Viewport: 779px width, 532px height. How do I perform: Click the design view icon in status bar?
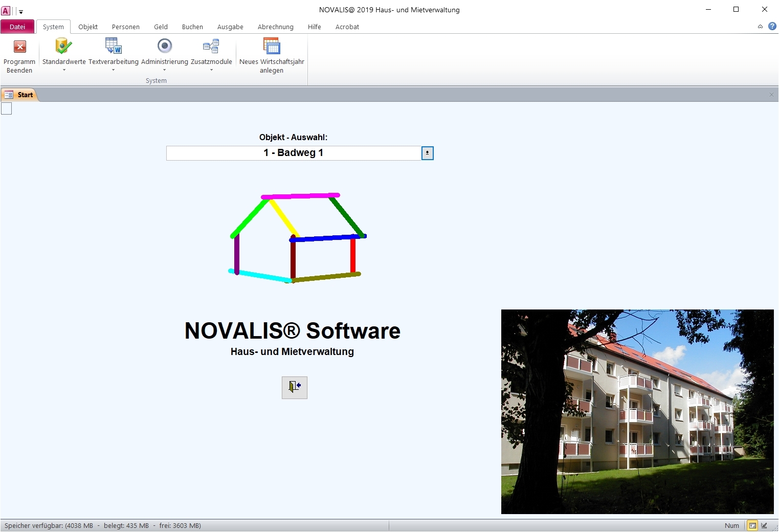coord(764,525)
